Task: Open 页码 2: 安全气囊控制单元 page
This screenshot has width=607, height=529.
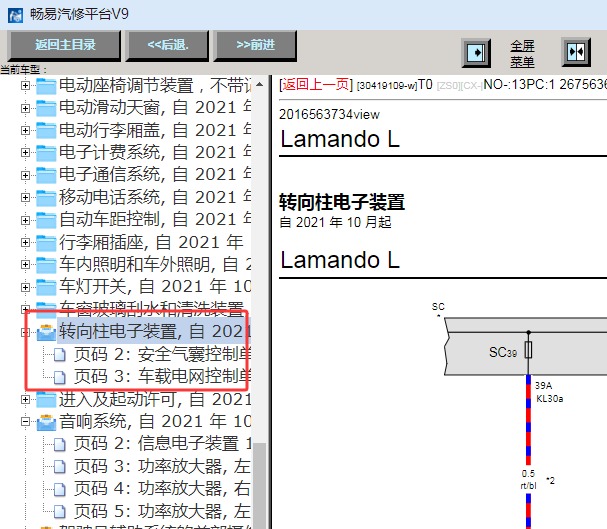Action: tap(163, 354)
